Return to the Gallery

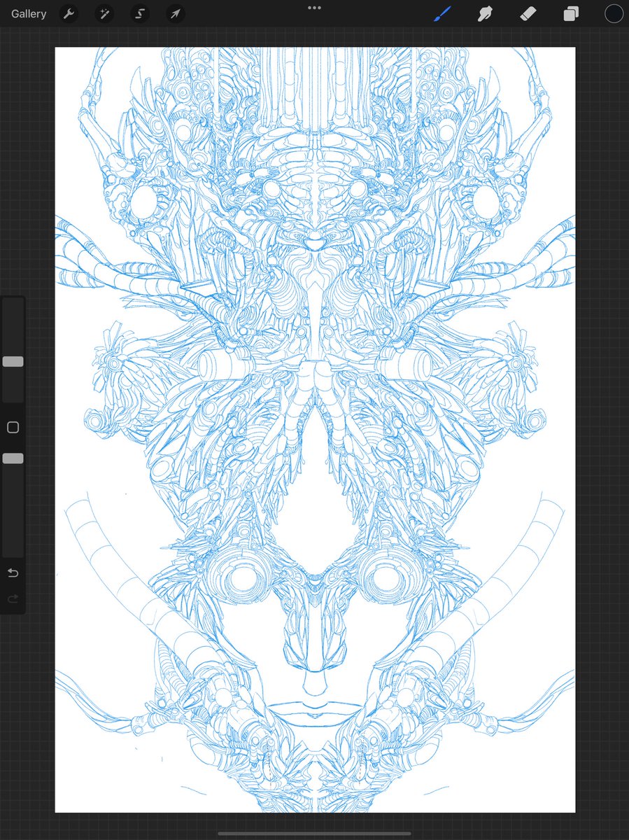29,14
